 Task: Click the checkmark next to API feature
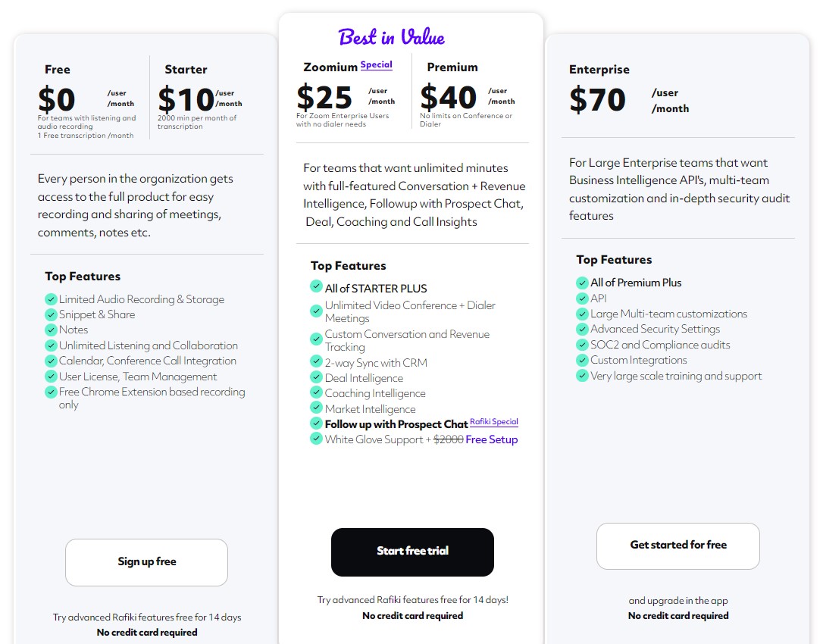[x=582, y=298]
